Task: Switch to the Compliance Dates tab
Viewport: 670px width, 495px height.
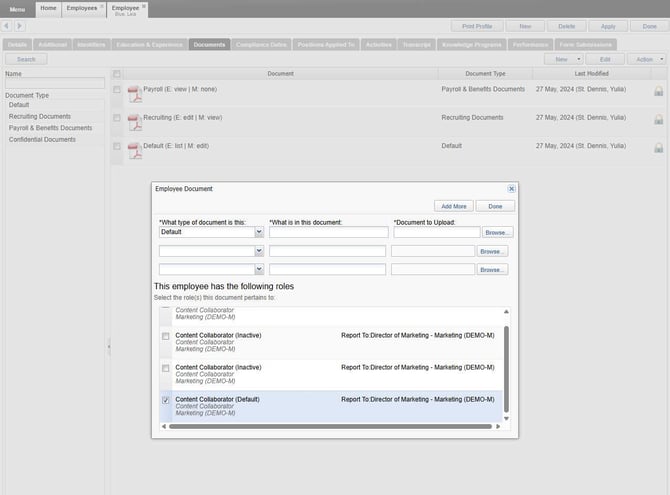Action: pyautogui.click(x=264, y=45)
